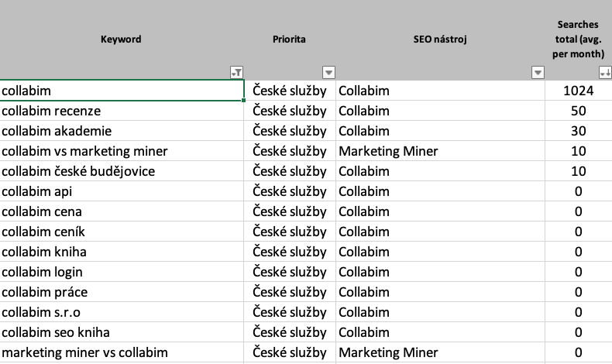This screenshot has height=364, width=612.
Task: Select the value 0 in collabim cena row
Action: click(x=579, y=211)
